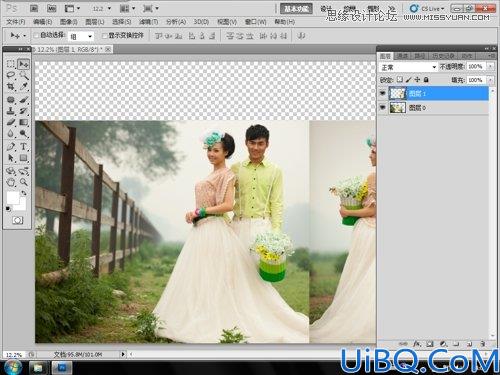Viewport: 500px width, 375px height.
Task: Select the Eraser tool
Action: (x=11, y=122)
